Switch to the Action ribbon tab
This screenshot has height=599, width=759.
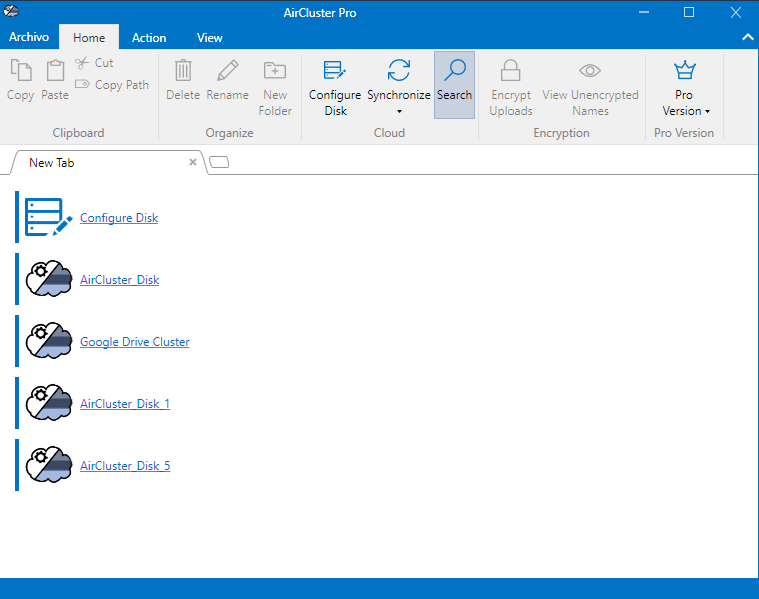pyautogui.click(x=149, y=38)
